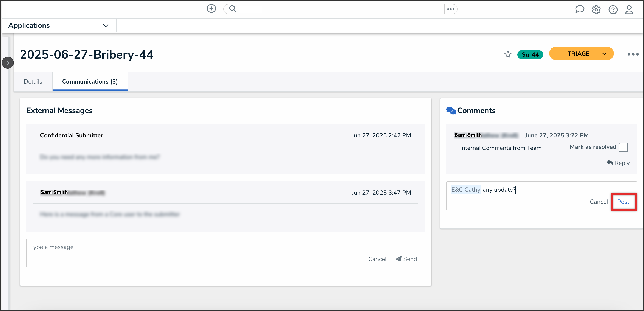Screen dimensions: 644x311
Task: Click the search magnifier icon
Action: coord(233,9)
